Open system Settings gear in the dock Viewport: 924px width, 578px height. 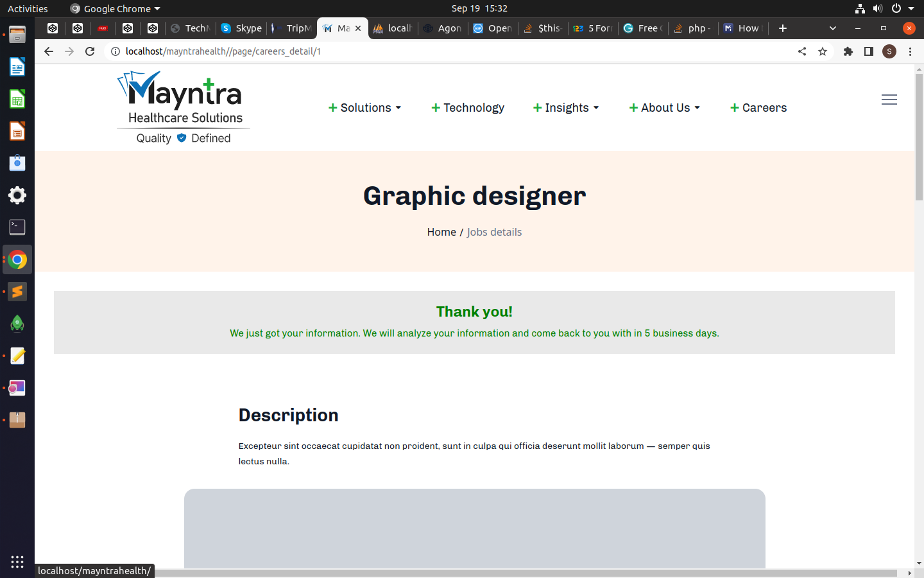[x=17, y=195]
